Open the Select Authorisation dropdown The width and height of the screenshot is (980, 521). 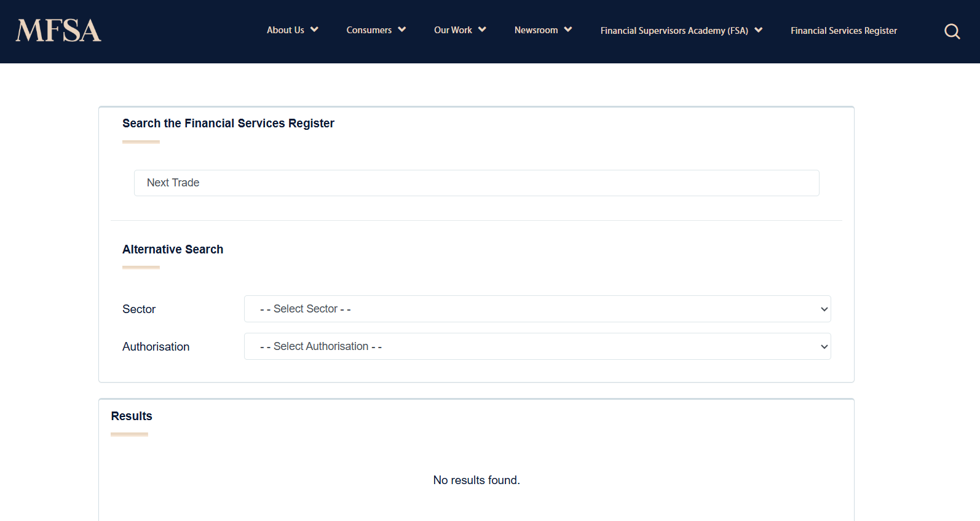point(537,346)
